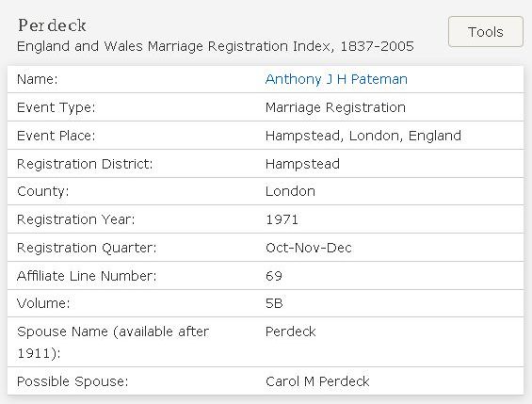Select the Registration District value Hampstead
Viewport: 532px width, 404px height.
pyautogui.click(x=302, y=164)
